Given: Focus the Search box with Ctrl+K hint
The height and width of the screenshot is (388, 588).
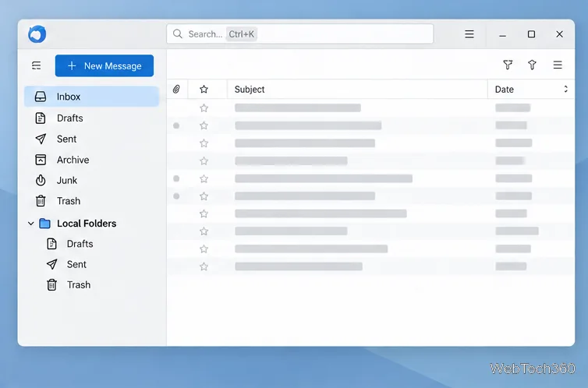Looking at the screenshot, I should point(300,34).
